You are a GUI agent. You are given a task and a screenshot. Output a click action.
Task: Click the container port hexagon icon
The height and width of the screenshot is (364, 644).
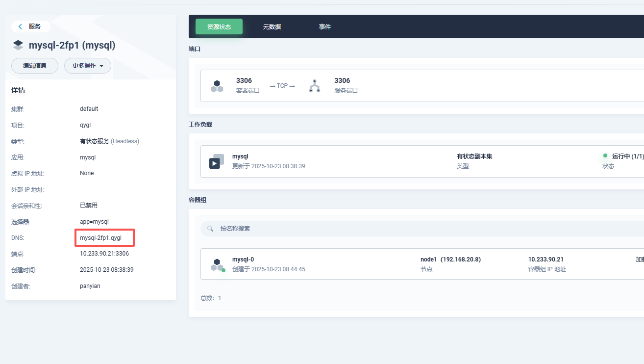tap(217, 86)
